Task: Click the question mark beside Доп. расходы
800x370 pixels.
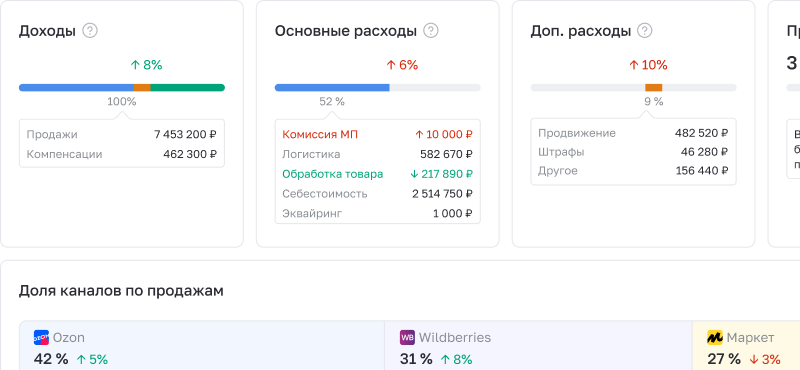Action: click(645, 31)
